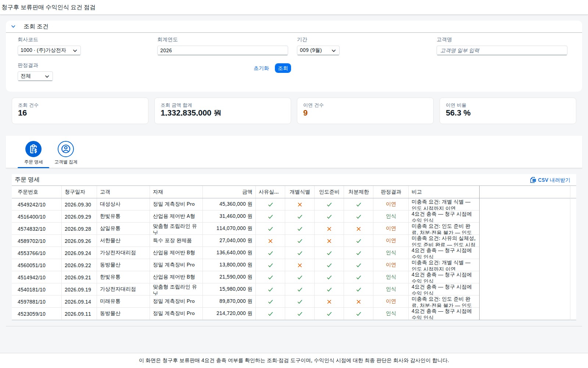Select order number 4549242/10
588x368 pixels.
32,205
